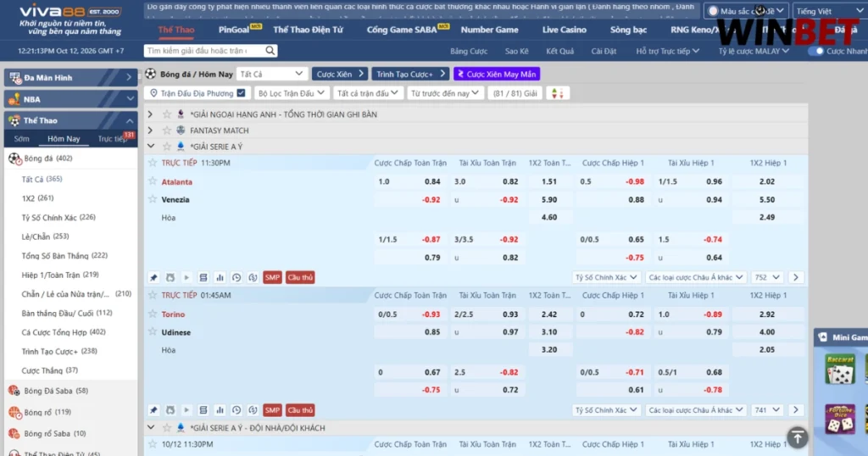Select the Thể Thao top tab
Screen dimensions: 868x456
coord(176,30)
